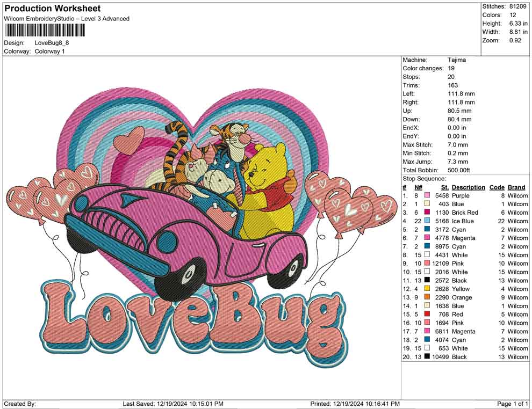Click the Brand column header
The height and width of the screenshot is (409, 532).
click(516, 187)
